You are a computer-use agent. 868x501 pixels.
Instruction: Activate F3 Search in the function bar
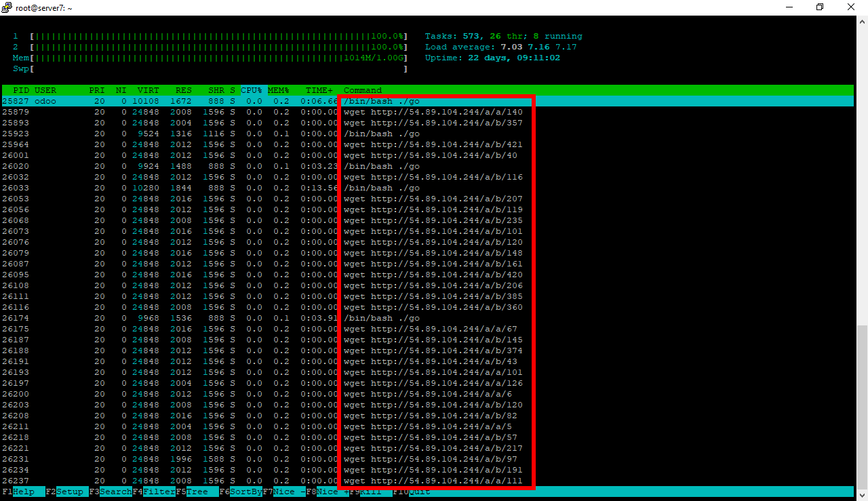pyautogui.click(x=110, y=492)
